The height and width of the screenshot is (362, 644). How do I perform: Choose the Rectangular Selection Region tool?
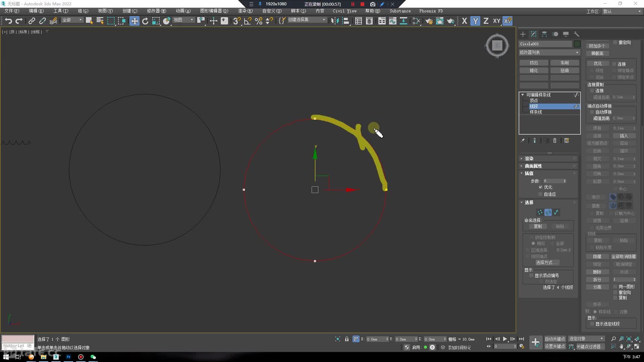click(111, 21)
